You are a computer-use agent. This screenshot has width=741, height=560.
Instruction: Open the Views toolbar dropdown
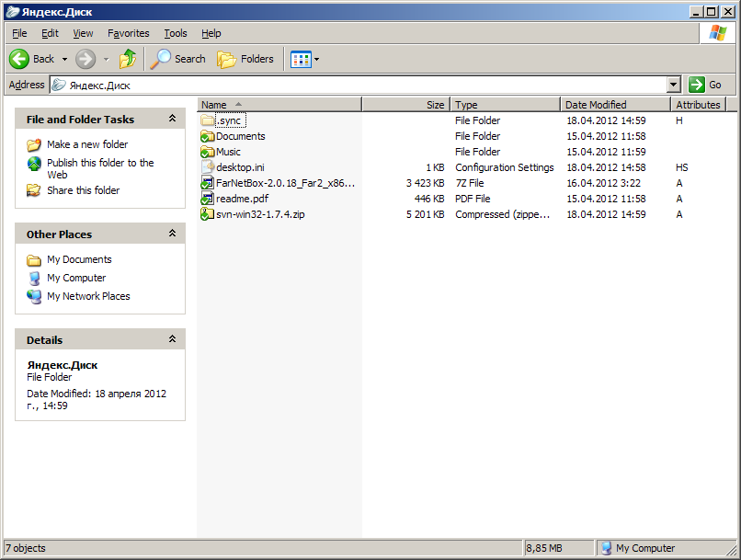coord(304,59)
